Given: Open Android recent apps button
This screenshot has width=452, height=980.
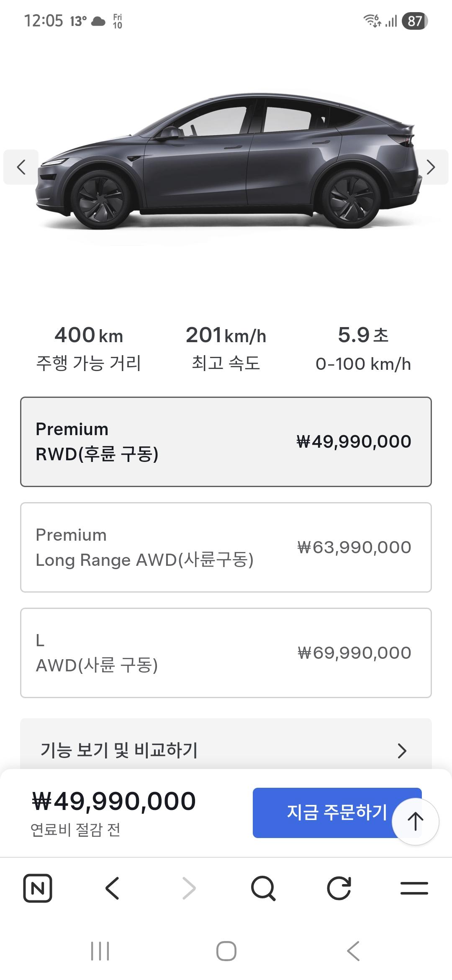Looking at the screenshot, I should [x=100, y=951].
